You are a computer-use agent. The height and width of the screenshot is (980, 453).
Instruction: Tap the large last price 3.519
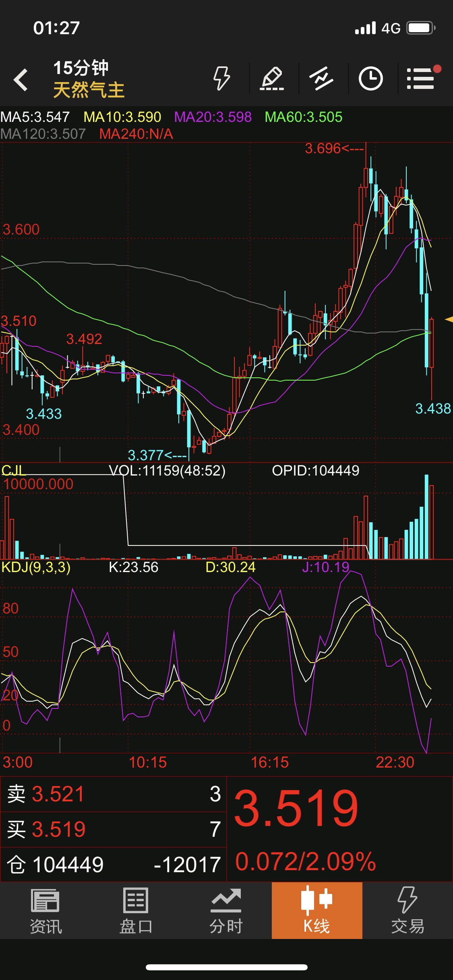(x=296, y=808)
